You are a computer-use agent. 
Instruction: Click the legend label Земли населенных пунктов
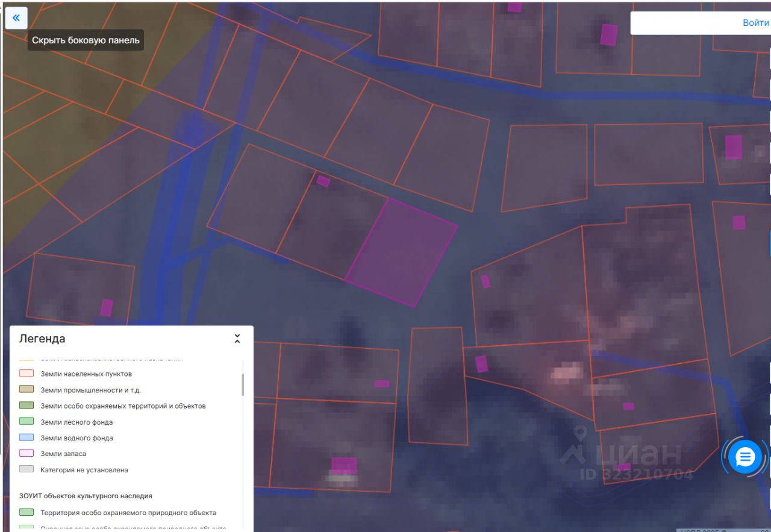(x=86, y=374)
